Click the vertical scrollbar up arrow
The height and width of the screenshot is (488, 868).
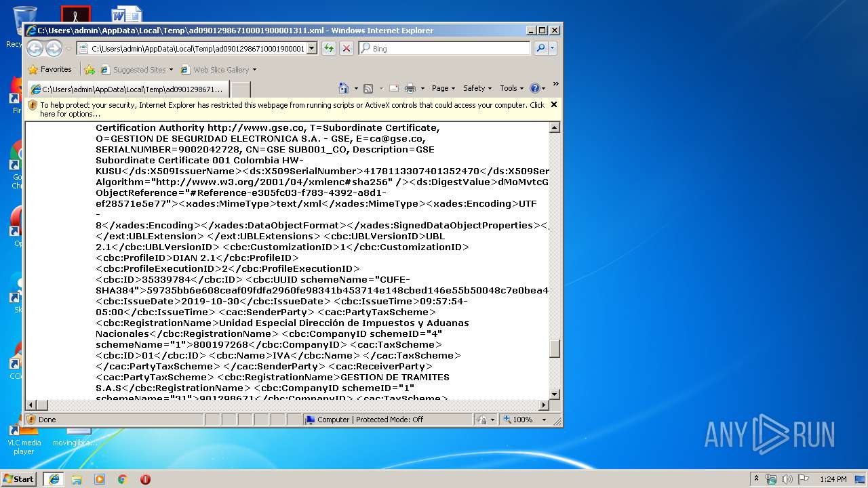click(555, 127)
